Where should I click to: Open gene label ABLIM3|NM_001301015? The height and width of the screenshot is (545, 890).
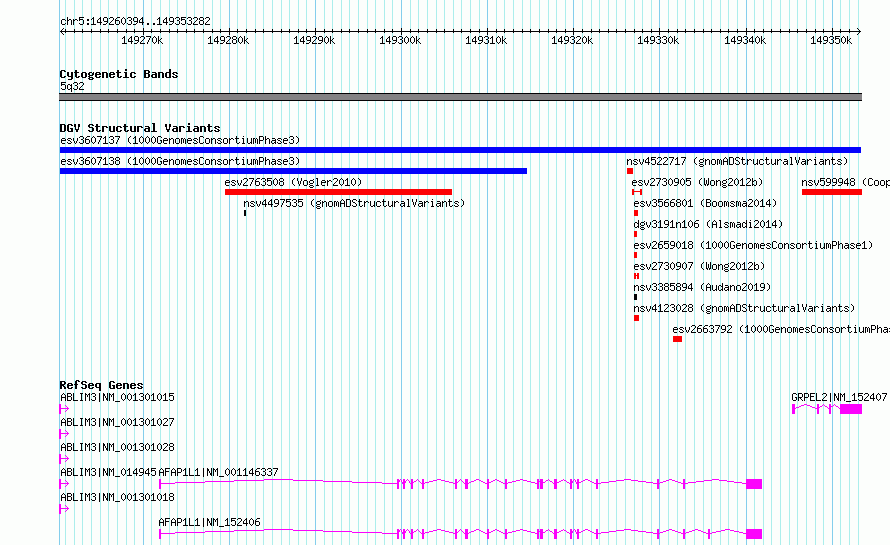point(117,397)
